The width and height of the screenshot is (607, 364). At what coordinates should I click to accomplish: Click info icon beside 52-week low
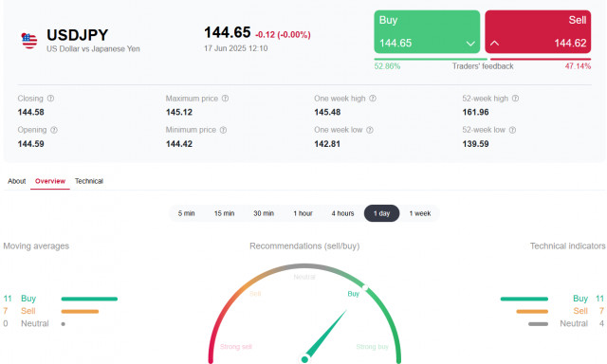coord(512,130)
